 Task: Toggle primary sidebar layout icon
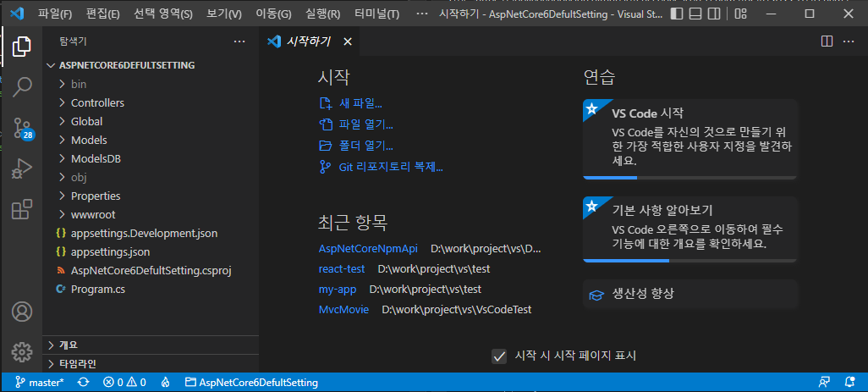coord(677,14)
